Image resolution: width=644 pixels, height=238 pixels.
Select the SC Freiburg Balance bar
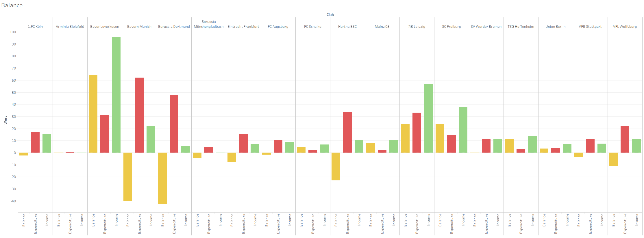[440, 138]
